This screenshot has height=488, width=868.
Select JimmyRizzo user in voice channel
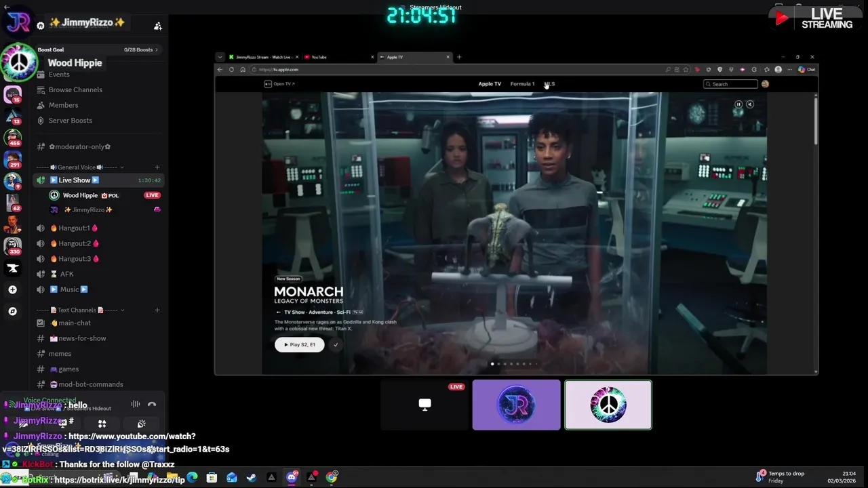click(88, 210)
